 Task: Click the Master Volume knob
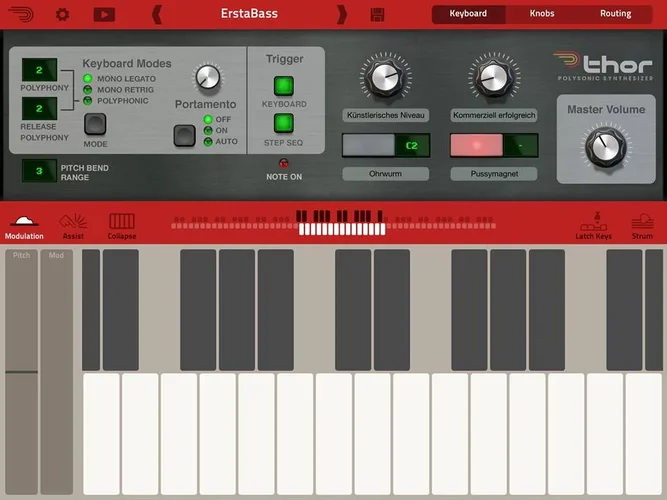click(606, 147)
